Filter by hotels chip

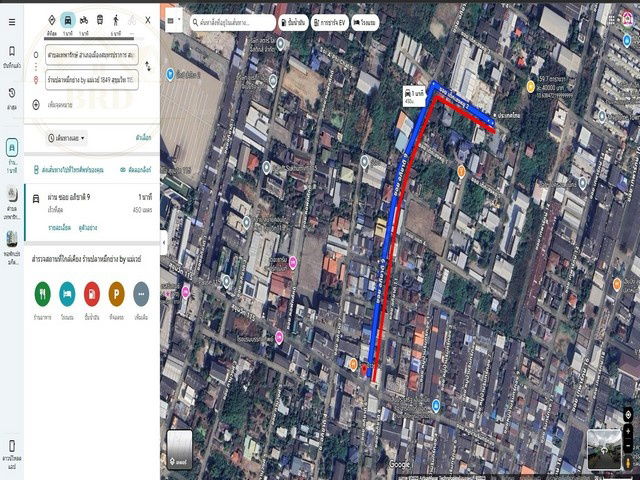pyautogui.click(x=364, y=22)
